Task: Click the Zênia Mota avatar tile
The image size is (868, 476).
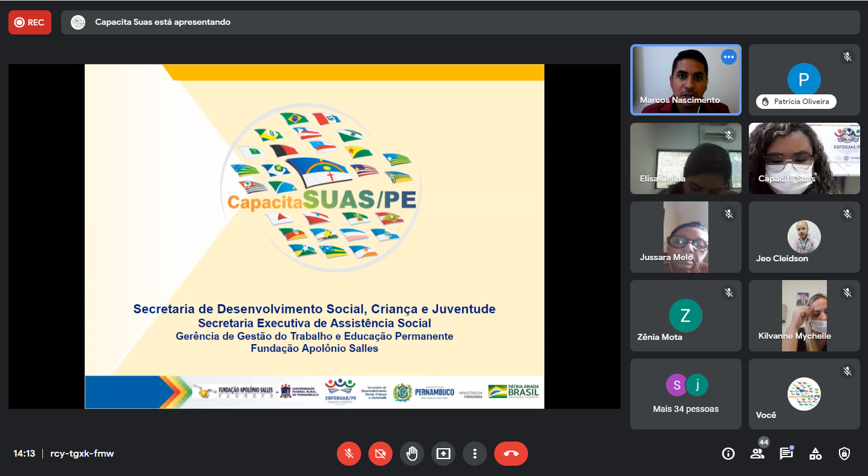Action: 686,316
